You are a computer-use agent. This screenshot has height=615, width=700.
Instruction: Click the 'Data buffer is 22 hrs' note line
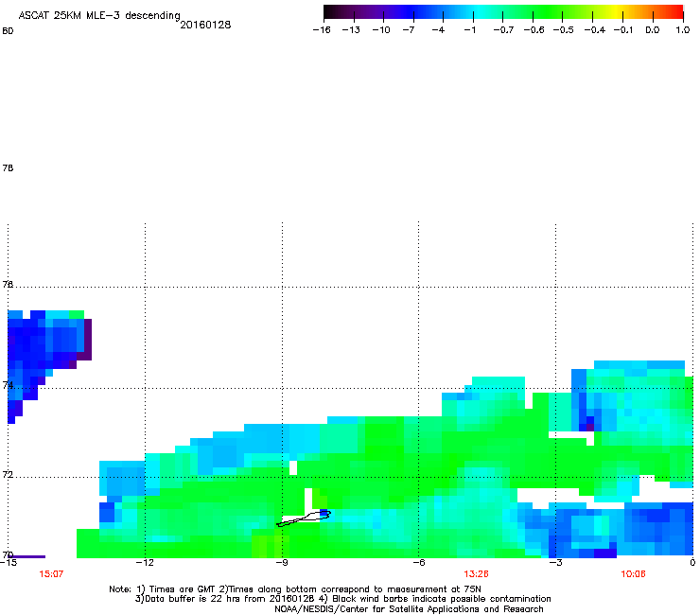pyautogui.click(x=342, y=599)
